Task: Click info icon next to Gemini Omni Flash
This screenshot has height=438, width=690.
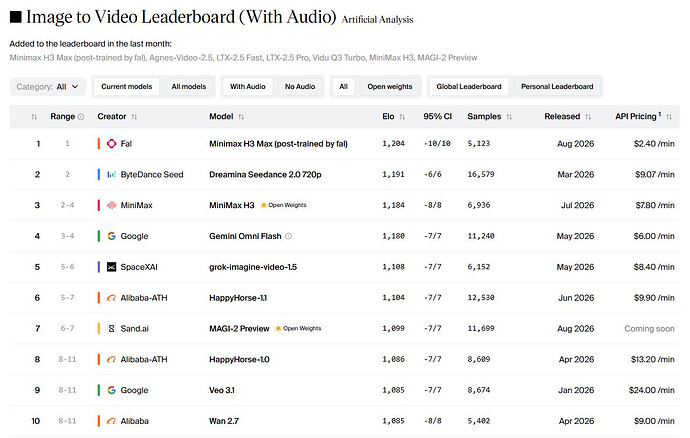Action: pyautogui.click(x=288, y=236)
